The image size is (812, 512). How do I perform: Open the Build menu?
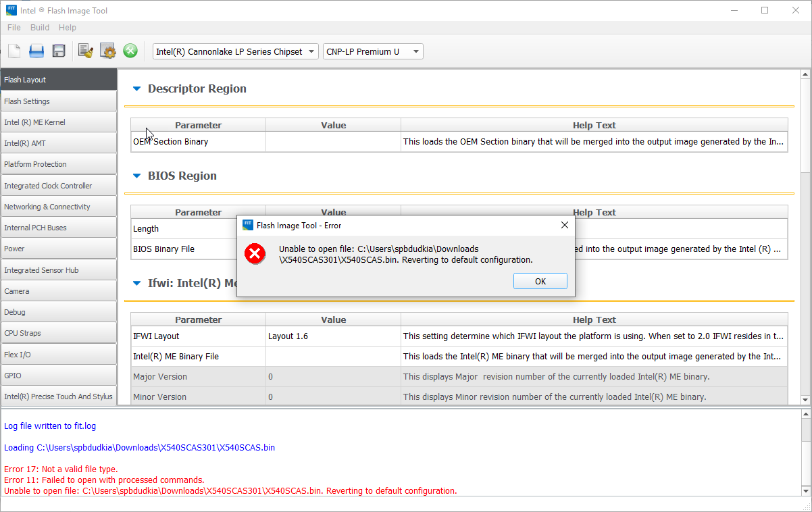pyautogui.click(x=40, y=28)
